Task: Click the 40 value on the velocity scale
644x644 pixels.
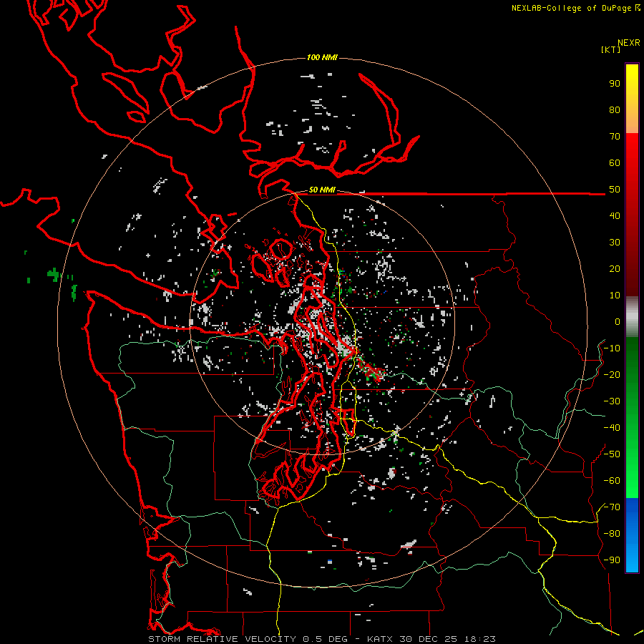Action: point(615,215)
